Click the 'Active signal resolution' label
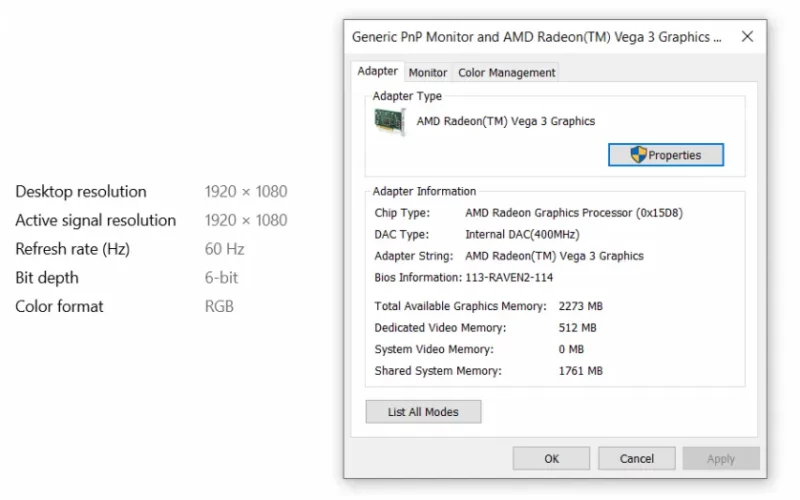The width and height of the screenshot is (800, 500). pos(95,220)
